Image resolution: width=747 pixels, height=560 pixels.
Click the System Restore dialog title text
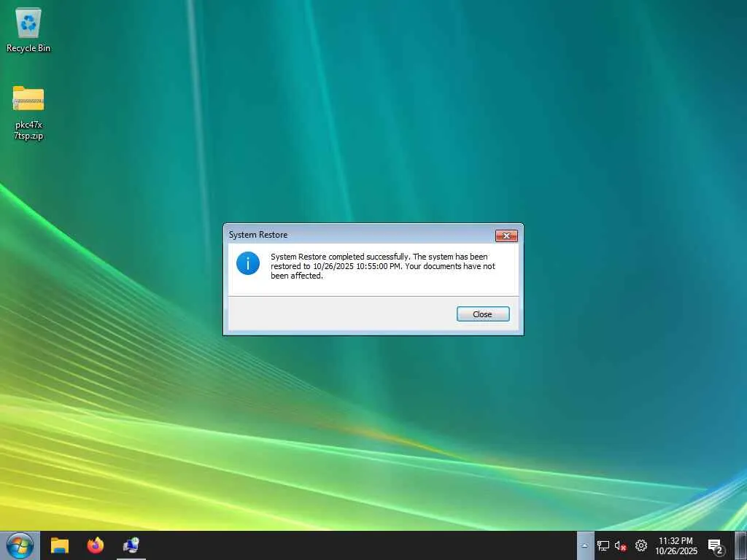(258, 235)
